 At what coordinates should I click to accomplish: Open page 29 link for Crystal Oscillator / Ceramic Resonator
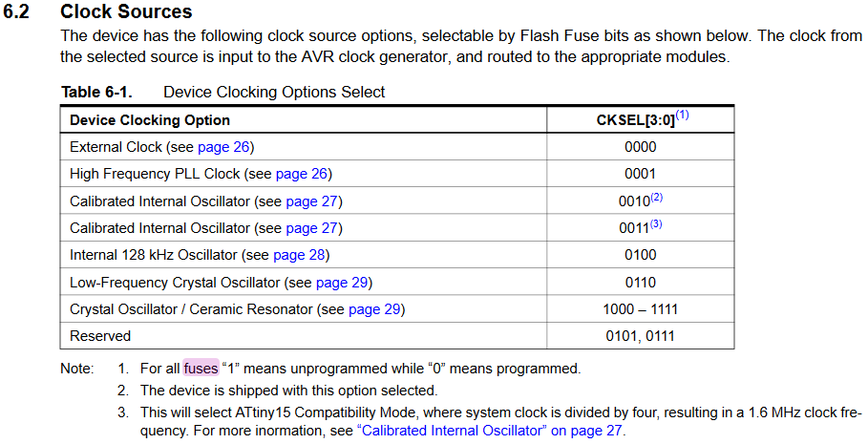click(x=374, y=309)
